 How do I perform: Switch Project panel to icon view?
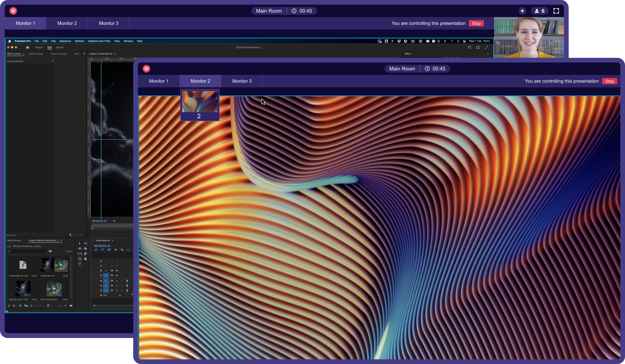click(20, 306)
